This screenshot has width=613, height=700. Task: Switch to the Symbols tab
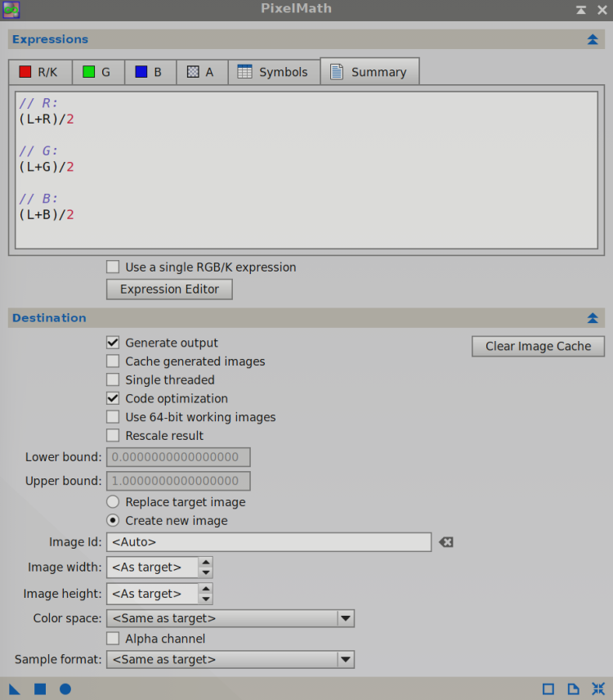[273, 72]
